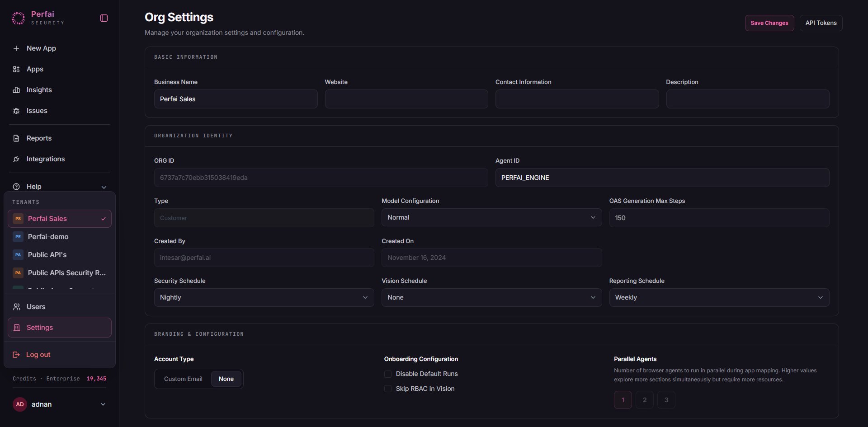The image size is (868, 427).
Task: Select Public APIs Security R... tenant
Action: [60, 273]
